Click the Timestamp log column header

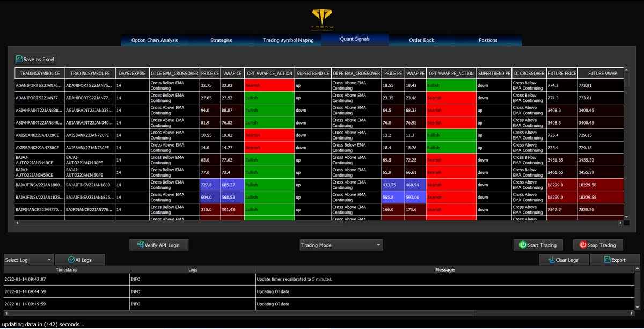pos(67,269)
